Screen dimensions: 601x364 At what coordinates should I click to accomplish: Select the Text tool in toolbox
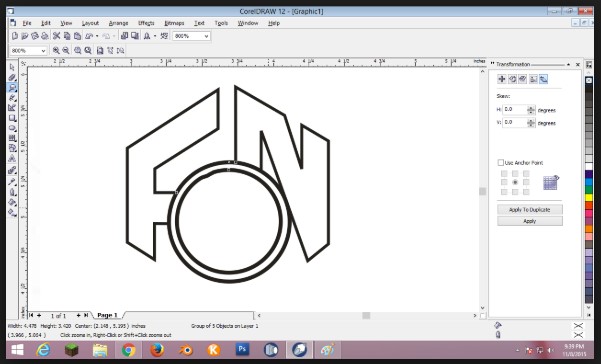pos(12,158)
